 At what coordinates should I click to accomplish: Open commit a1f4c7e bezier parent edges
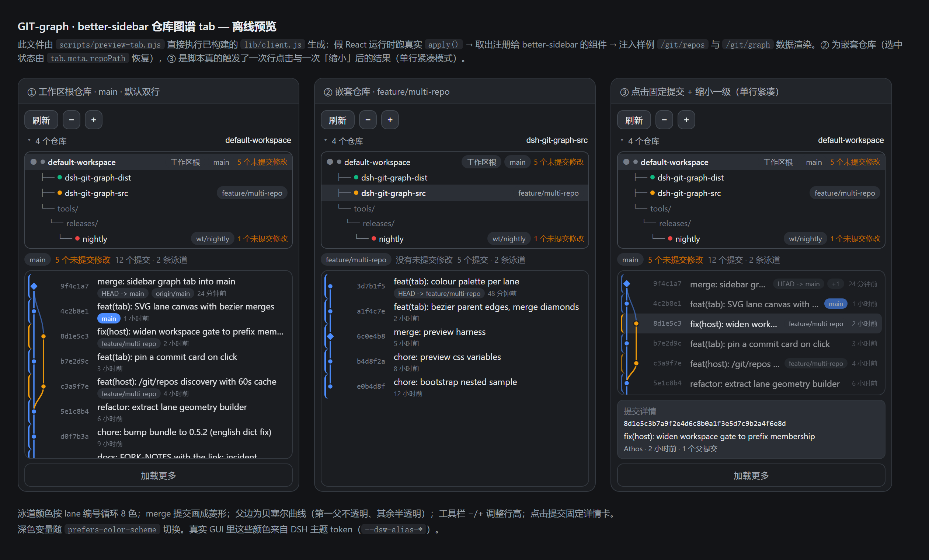pos(455,311)
